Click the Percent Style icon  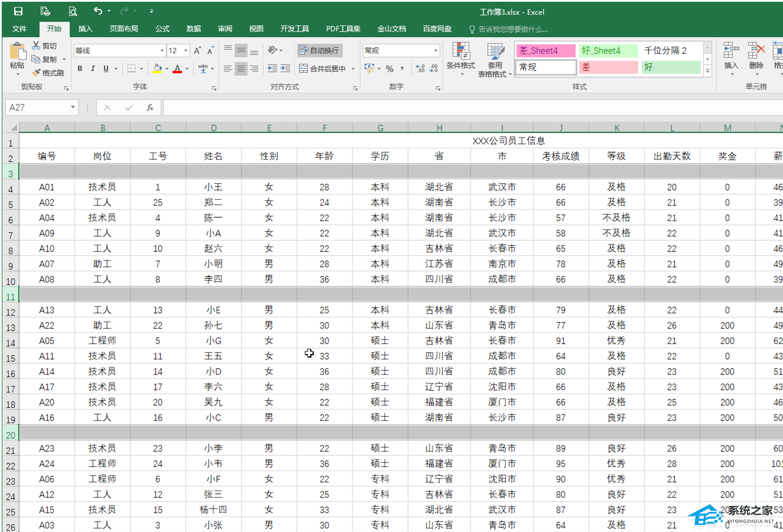click(389, 69)
